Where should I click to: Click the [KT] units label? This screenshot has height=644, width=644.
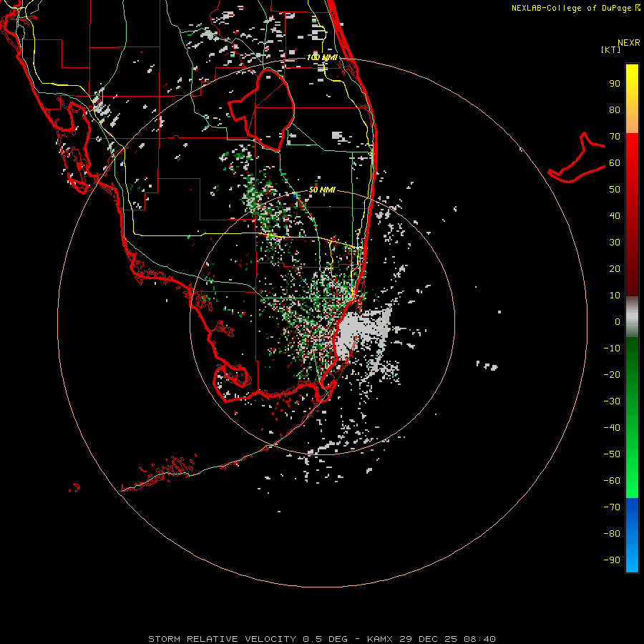click(x=610, y=49)
